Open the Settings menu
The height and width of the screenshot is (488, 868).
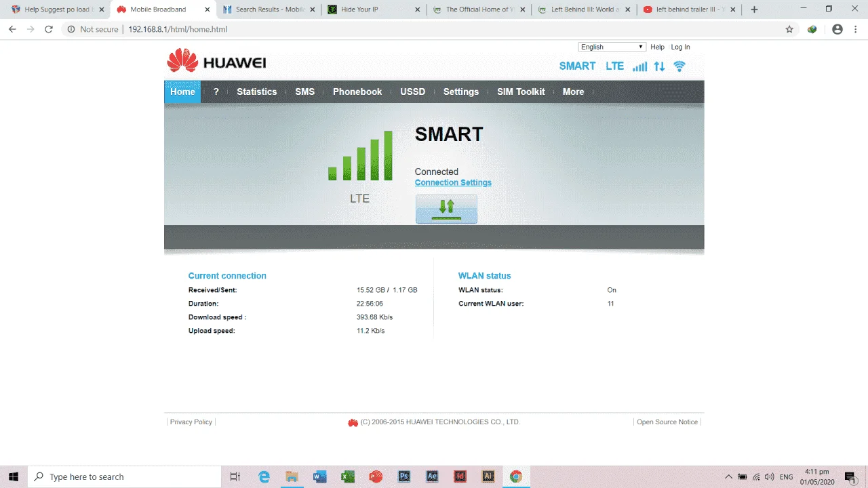461,91
